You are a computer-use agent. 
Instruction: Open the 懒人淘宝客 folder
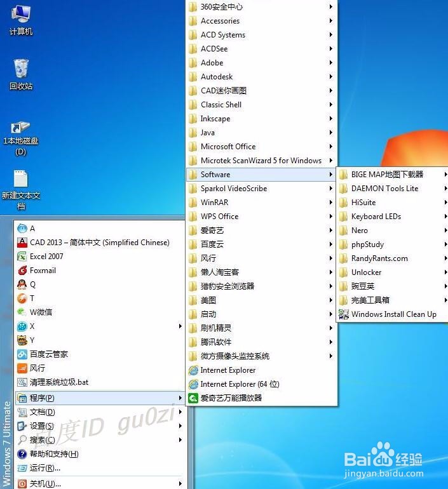[x=261, y=272]
